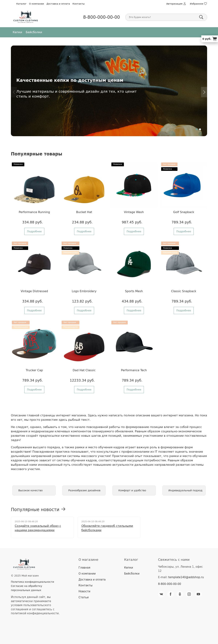Open the YouTube icon in footer
The height and width of the screenshot is (644, 218).
(199, 594)
